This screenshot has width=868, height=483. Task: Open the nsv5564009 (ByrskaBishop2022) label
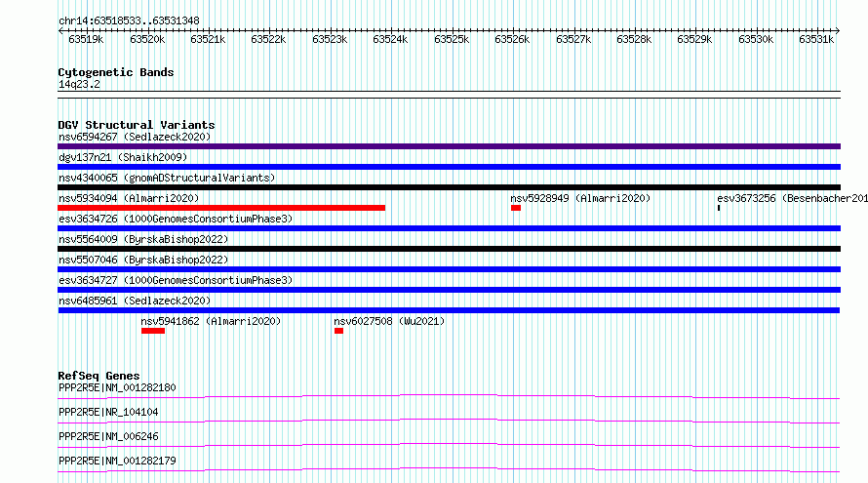(143, 239)
